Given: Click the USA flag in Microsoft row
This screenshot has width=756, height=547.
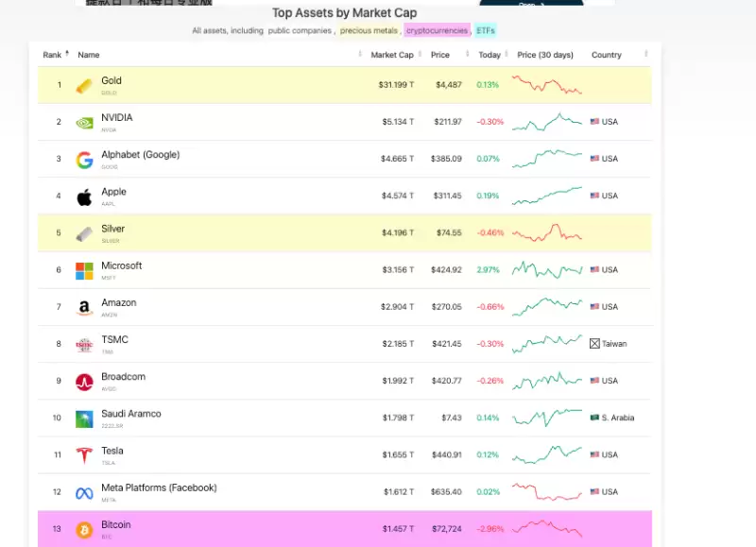Looking at the screenshot, I should [594, 269].
